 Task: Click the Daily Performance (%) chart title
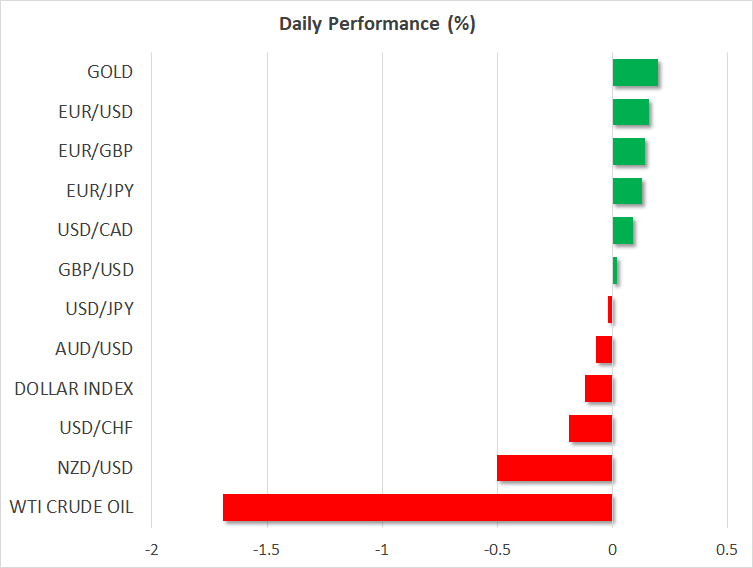376,24
